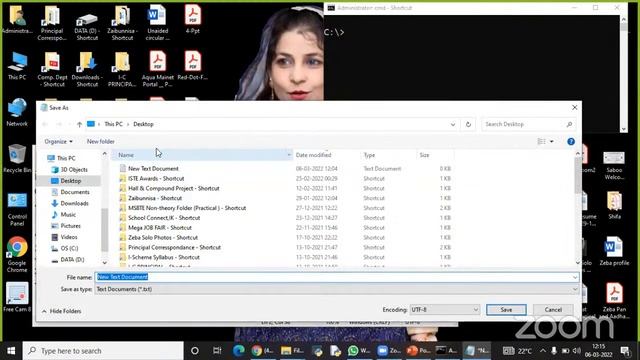Click New folder in the toolbar
The height and width of the screenshot is (360, 640).
[x=100, y=142]
